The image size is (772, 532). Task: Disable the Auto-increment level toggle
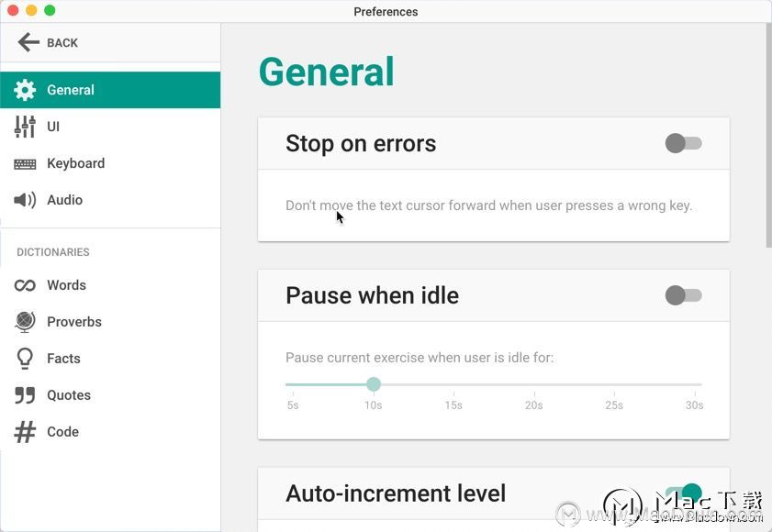(683, 493)
